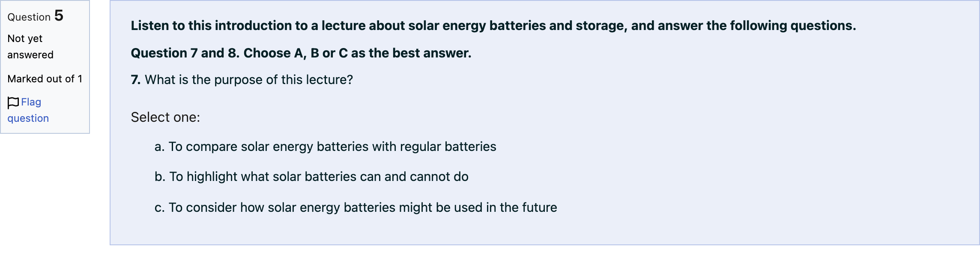Click the "Not yet answered" status text
The width and height of the screenshot is (980, 259).
(30, 47)
